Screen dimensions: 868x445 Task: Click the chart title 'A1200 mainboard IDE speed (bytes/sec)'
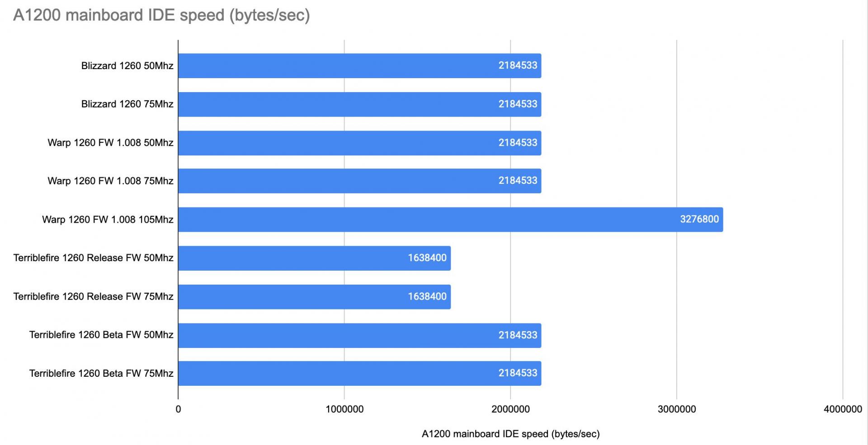[x=161, y=15]
